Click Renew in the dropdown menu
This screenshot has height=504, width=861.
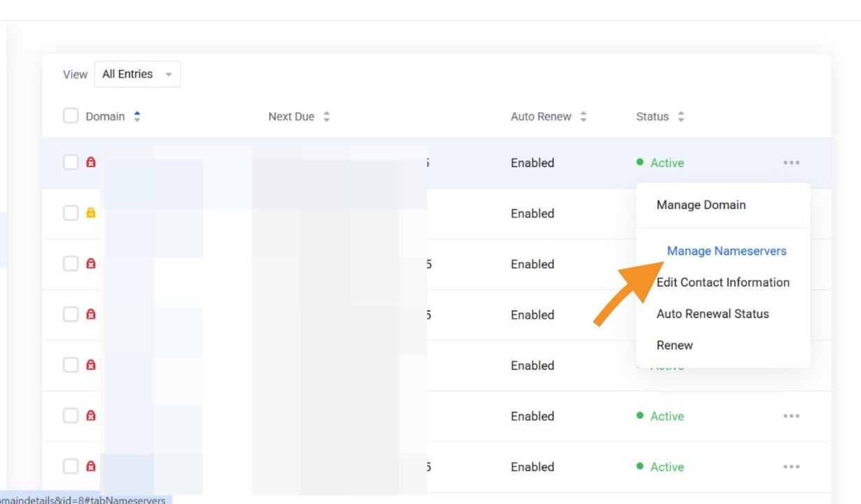click(674, 345)
